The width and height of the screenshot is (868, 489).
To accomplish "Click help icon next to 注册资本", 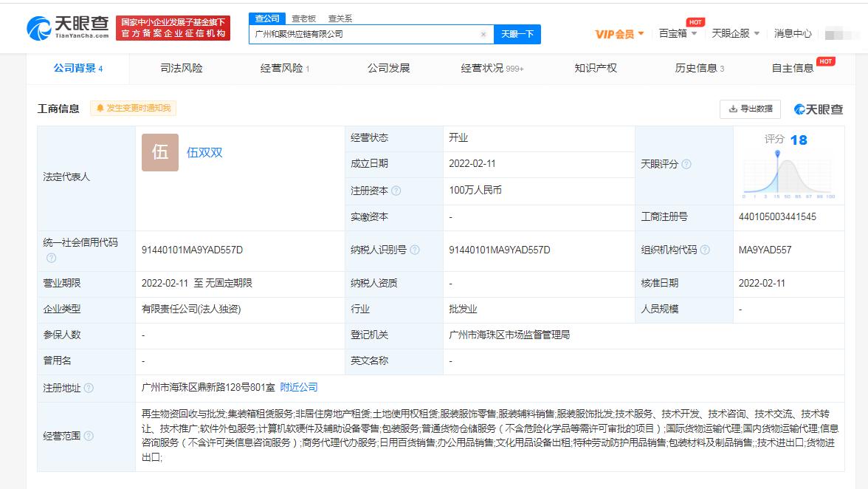I will (x=396, y=191).
